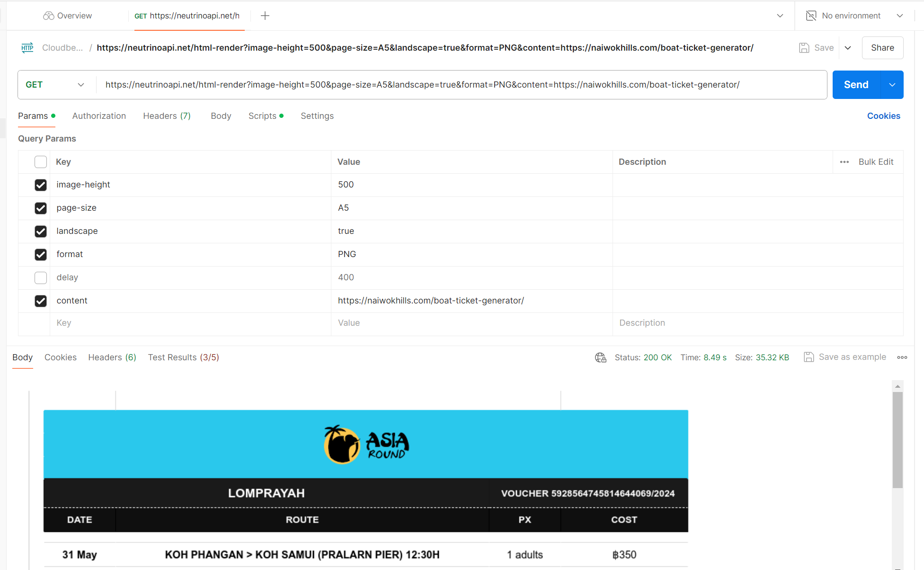Expand the open tabs list chevron
The width and height of the screenshot is (924, 570).
point(780,16)
